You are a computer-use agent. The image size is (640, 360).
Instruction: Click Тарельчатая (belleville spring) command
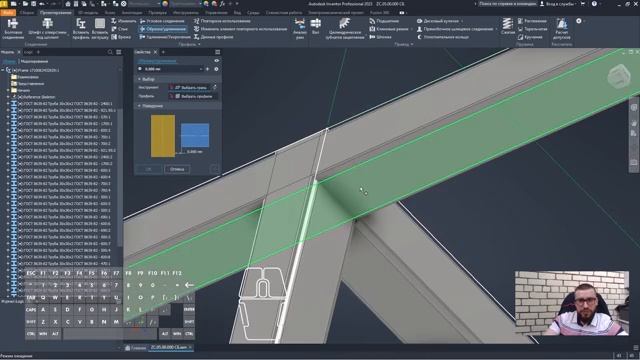(532, 29)
